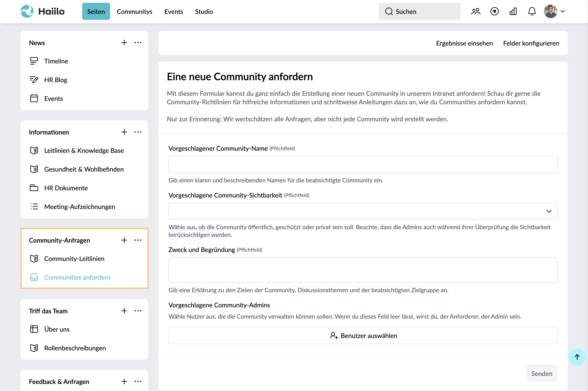This screenshot has height=391, width=588.
Task: Click the heading 'Eine neue Community anfordern'
Action: click(240, 77)
